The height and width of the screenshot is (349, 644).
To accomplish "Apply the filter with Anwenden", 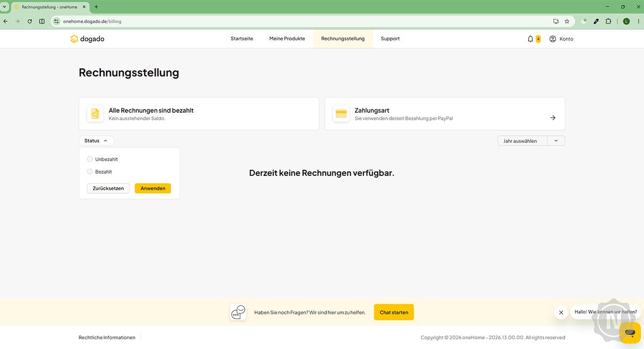I will coord(153,188).
